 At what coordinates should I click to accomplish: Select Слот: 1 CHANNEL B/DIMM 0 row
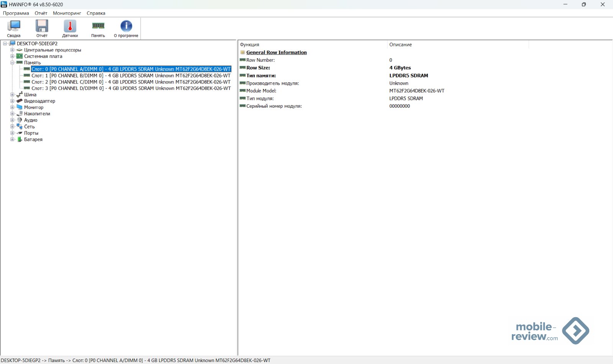pos(131,75)
